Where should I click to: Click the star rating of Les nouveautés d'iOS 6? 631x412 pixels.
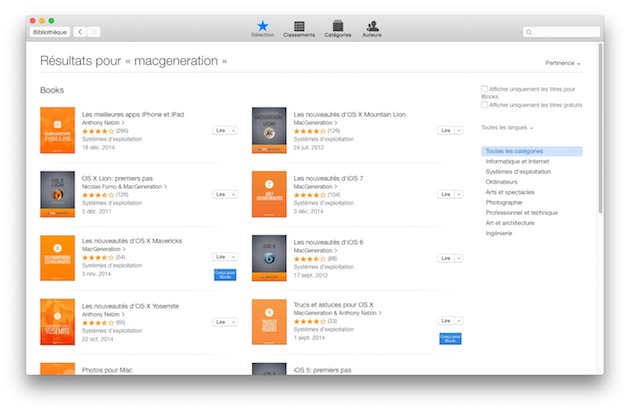coord(309,259)
